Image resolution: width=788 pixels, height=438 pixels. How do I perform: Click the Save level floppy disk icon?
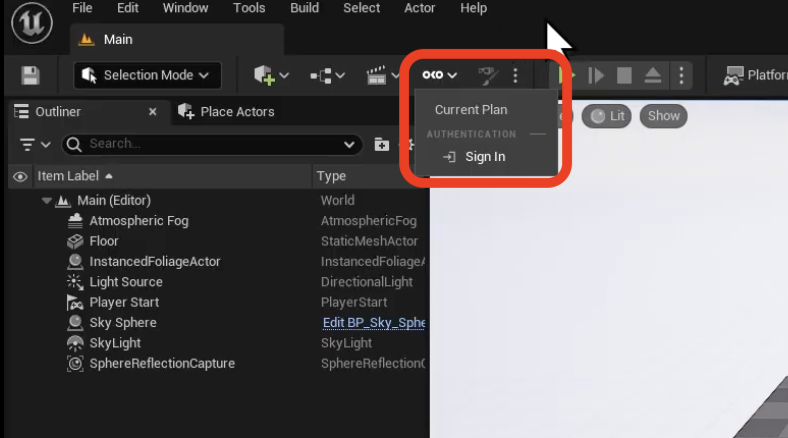coord(30,76)
